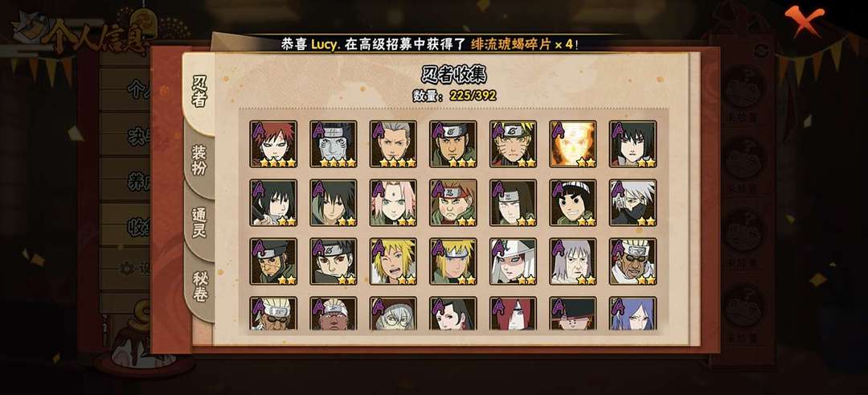Viewport: 868px width, 395px height.
Task: Switch to the 装扮 tab
Action: click(x=199, y=161)
